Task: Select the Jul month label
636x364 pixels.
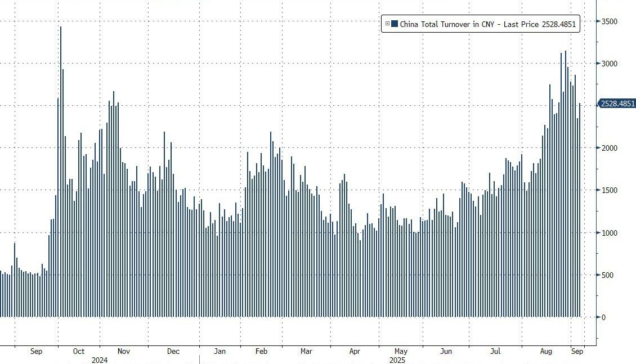Action: coord(495,352)
